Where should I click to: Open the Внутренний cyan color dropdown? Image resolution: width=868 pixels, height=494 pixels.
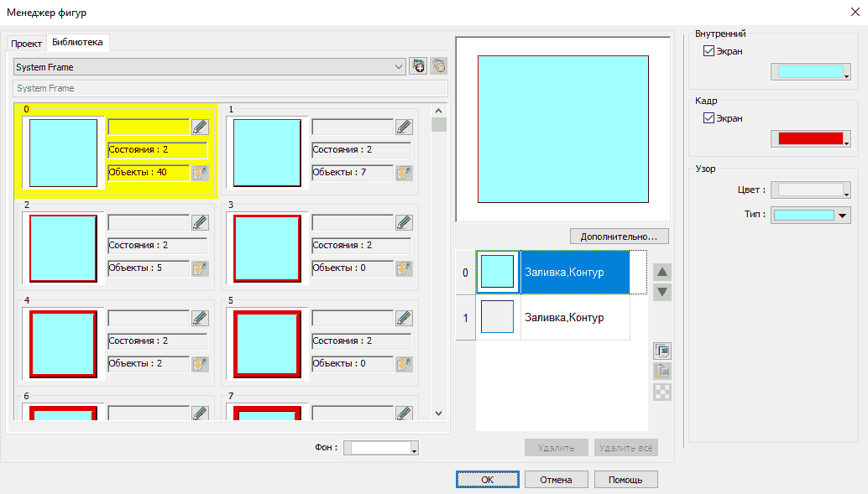[810, 71]
